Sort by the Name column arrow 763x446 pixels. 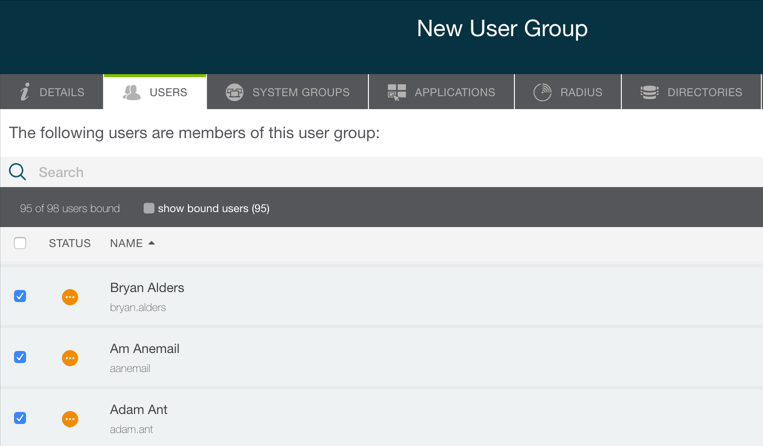click(x=152, y=243)
